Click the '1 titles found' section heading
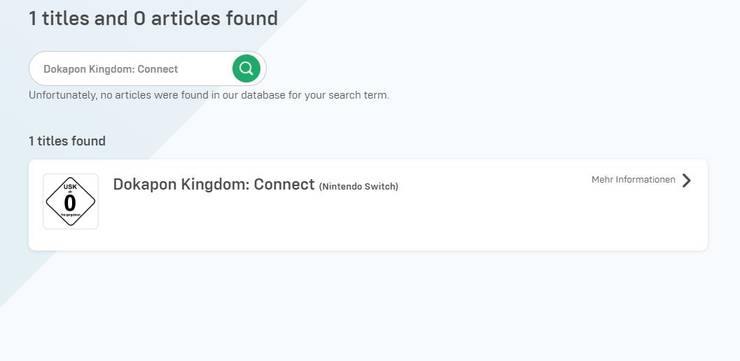 pyautogui.click(x=67, y=141)
